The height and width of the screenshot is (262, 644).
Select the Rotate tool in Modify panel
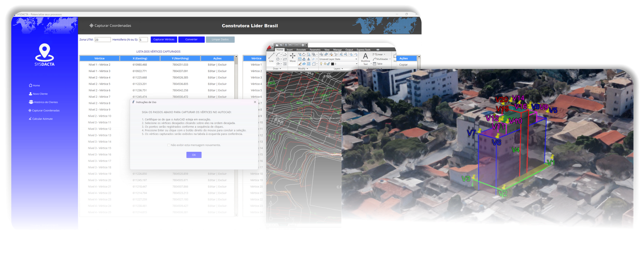[304, 54]
